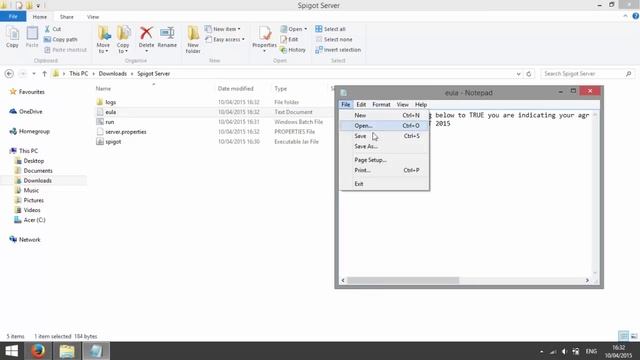Viewport: 640px width, 360px height.
Task: Open the Explorer File tab
Action: point(13,17)
